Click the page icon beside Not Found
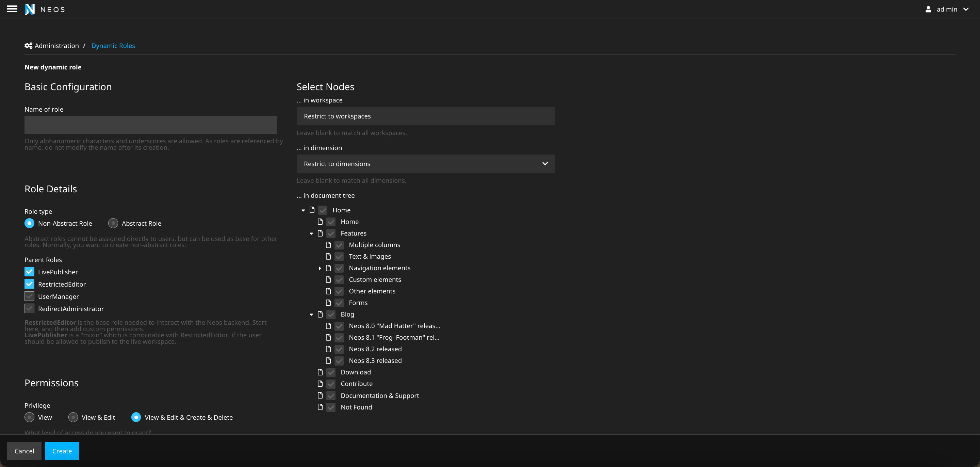Image resolution: width=980 pixels, height=467 pixels. tap(320, 407)
